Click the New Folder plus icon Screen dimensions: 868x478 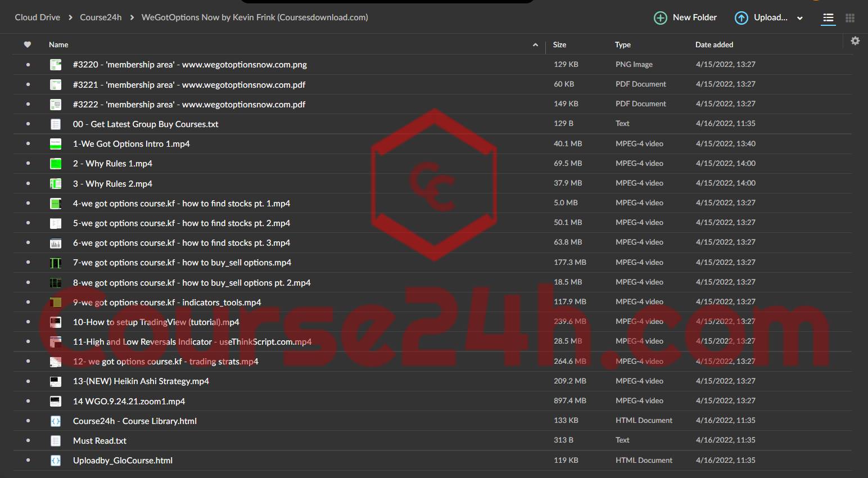[661, 18]
